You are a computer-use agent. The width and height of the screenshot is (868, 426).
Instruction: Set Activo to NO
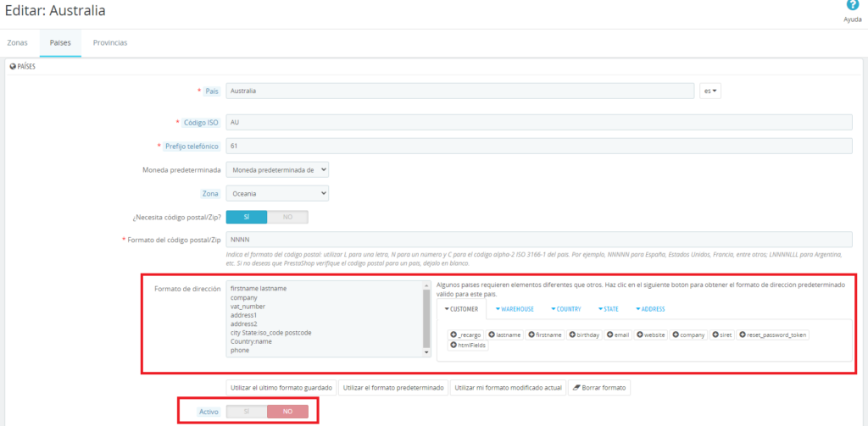tap(288, 412)
